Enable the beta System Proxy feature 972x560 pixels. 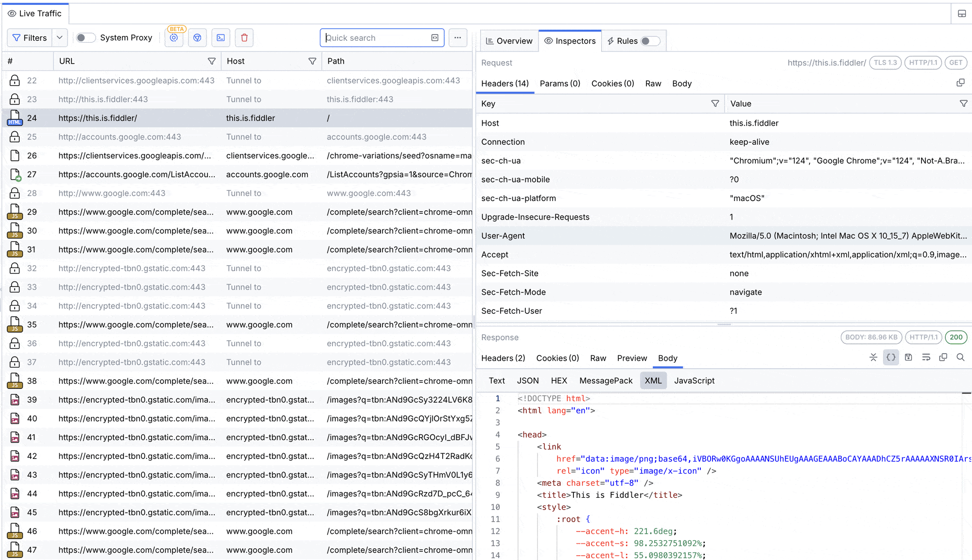click(x=85, y=37)
